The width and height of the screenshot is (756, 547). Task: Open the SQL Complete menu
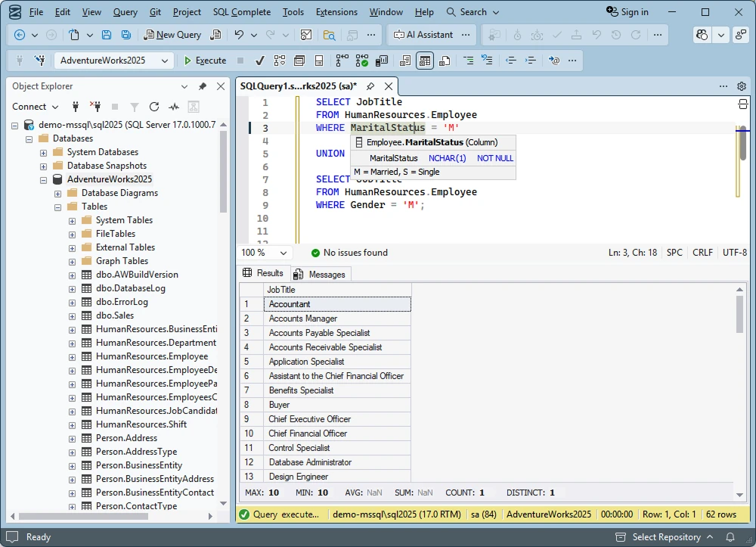(242, 12)
